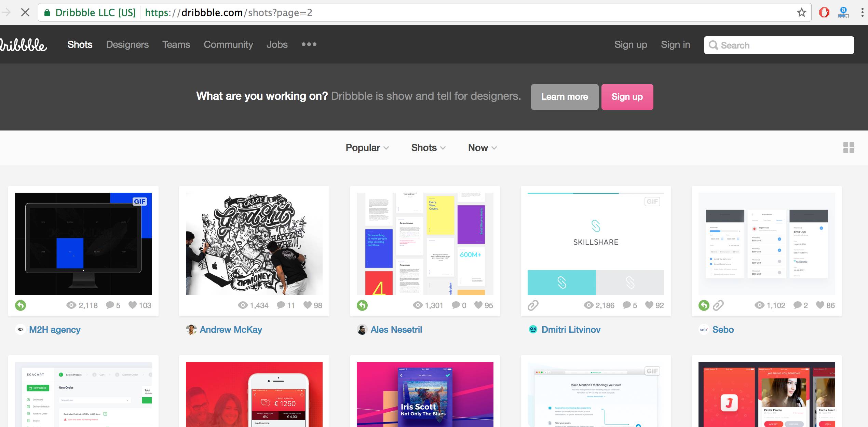868x427 pixels.
Task: Click the comment bubble icon showing 11 comments
Action: [281, 305]
